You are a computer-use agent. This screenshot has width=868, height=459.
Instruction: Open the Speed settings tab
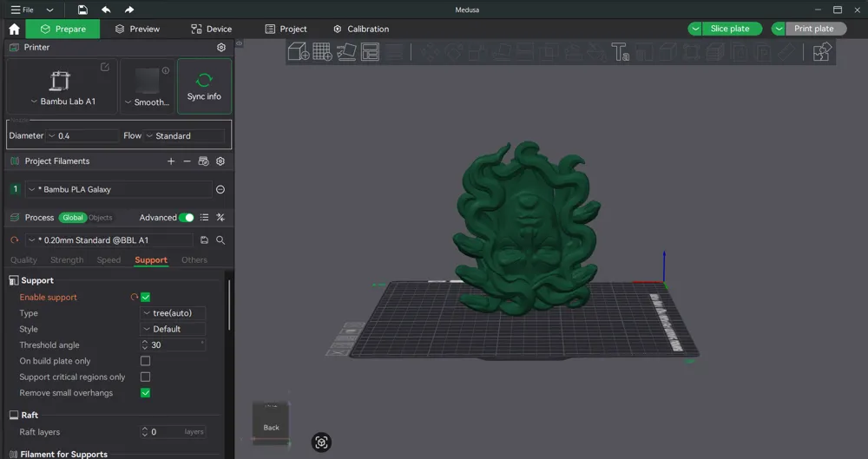tap(108, 260)
